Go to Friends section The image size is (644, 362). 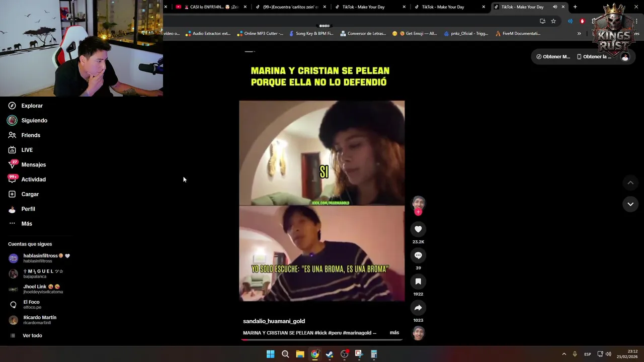(24, 135)
